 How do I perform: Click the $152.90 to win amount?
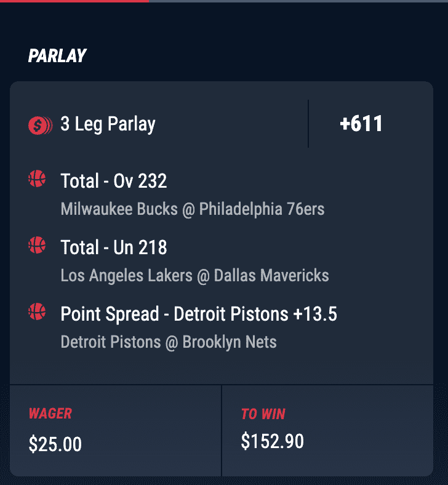coord(273,441)
